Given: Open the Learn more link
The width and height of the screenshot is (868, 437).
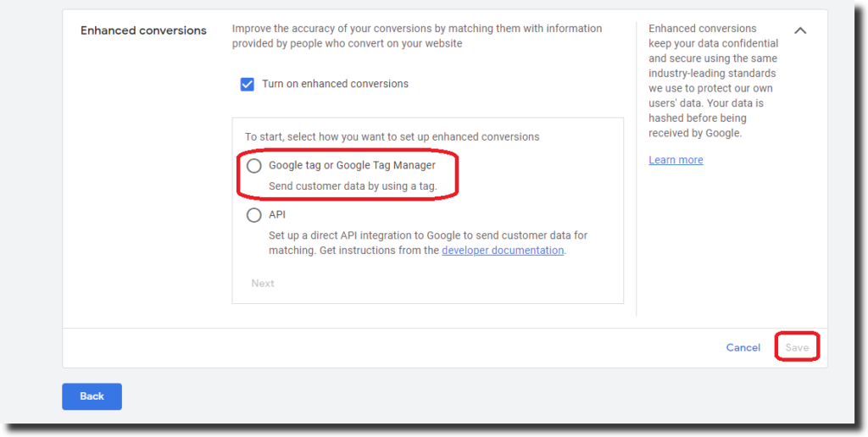Looking at the screenshot, I should tap(676, 160).
